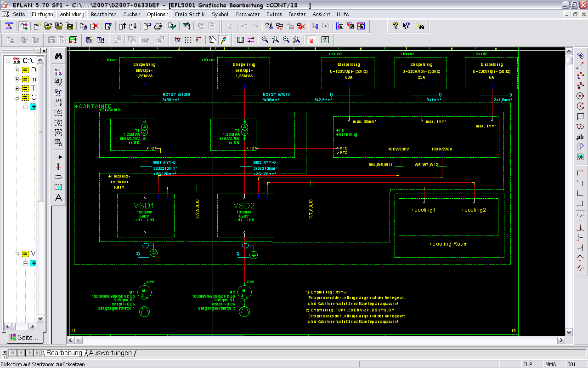Viewport: 588px width, 368px height.
Task: Click the '+CONTAINER' label in schematic
Action: (93, 106)
